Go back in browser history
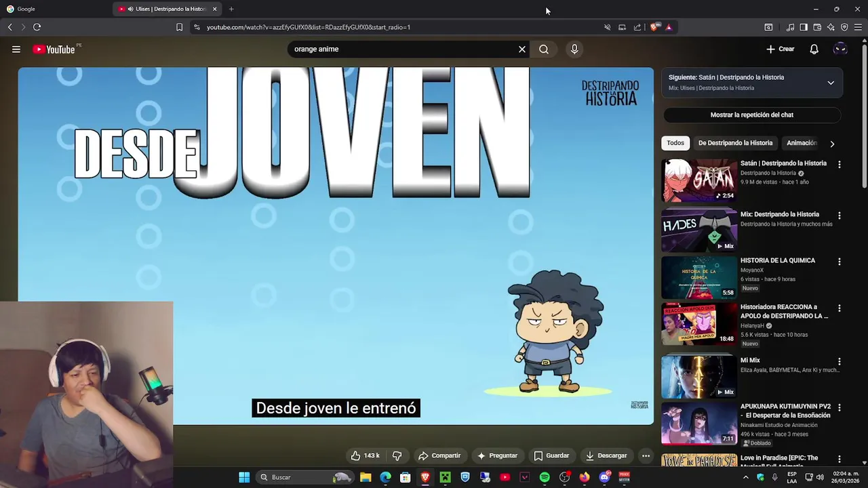Screen dimensions: 868x488 (x=9, y=27)
